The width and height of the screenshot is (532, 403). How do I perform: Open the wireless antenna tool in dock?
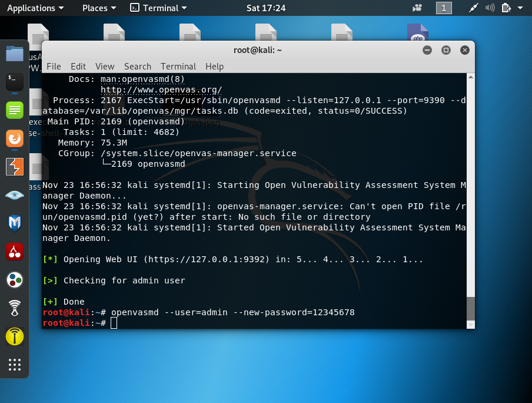pyautogui.click(x=15, y=308)
